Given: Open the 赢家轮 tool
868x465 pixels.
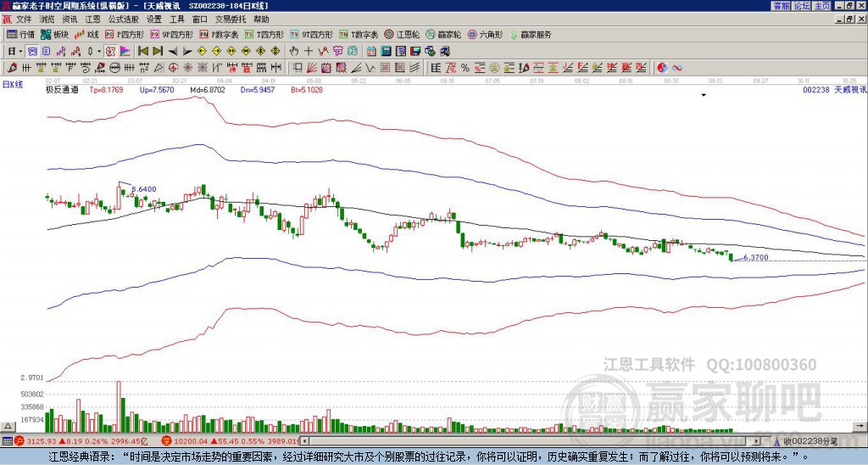Looking at the screenshot, I should [x=443, y=34].
